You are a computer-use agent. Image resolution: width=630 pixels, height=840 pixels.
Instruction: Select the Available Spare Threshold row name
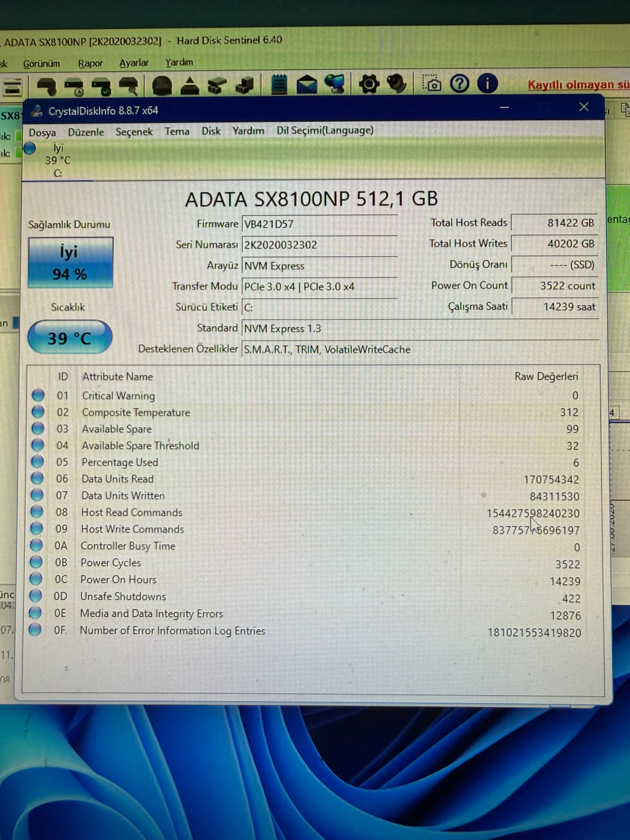coord(140,446)
